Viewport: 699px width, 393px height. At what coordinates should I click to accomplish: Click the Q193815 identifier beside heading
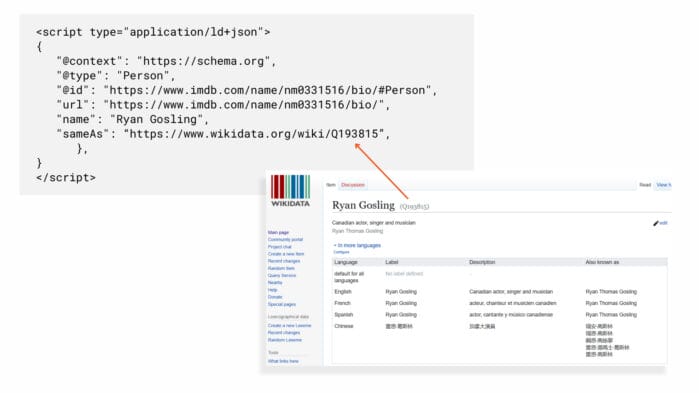pyautogui.click(x=414, y=206)
